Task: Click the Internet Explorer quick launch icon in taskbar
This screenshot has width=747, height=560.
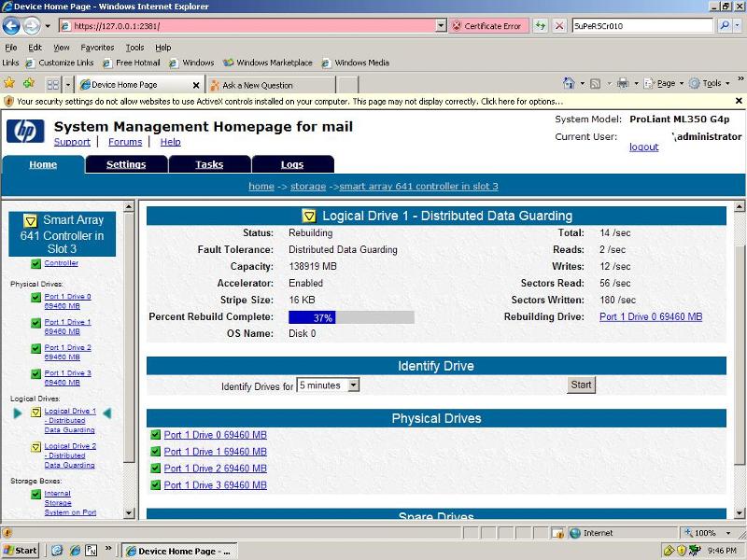Action: (x=75, y=551)
